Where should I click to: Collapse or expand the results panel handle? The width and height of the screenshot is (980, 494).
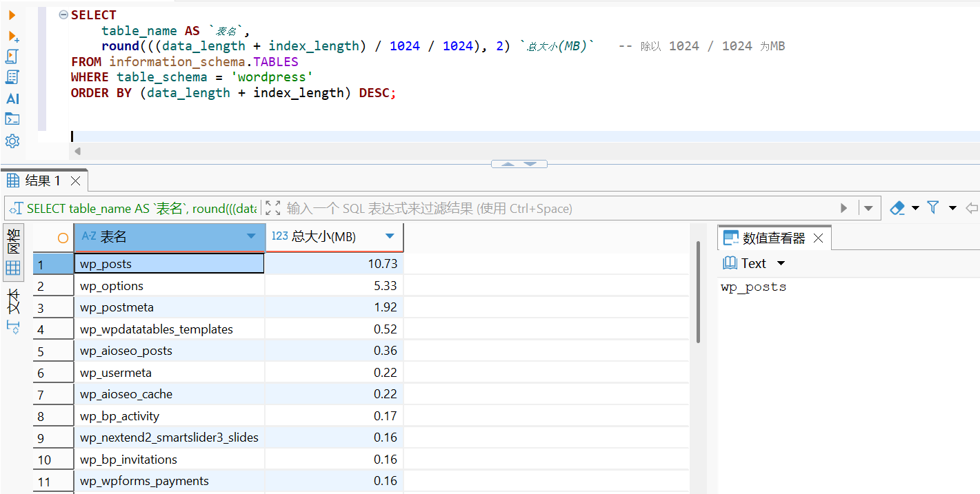point(519,164)
